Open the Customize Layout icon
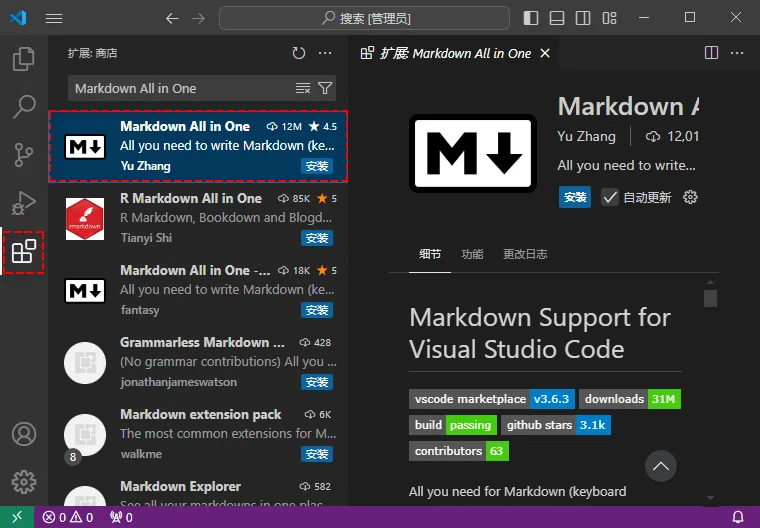The width and height of the screenshot is (760, 528). coord(609,18)
